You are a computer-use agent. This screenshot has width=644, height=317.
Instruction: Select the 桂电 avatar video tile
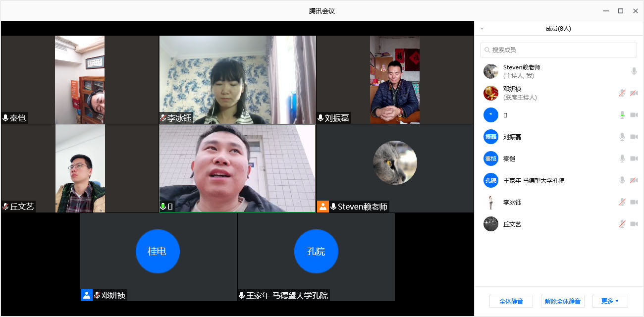pos(158,251)
